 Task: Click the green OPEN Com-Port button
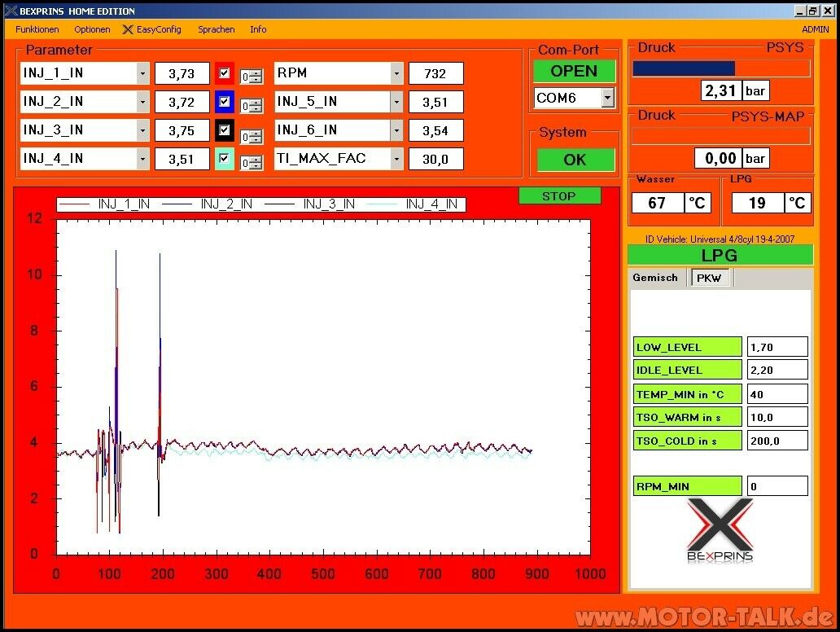click(574, 72)
